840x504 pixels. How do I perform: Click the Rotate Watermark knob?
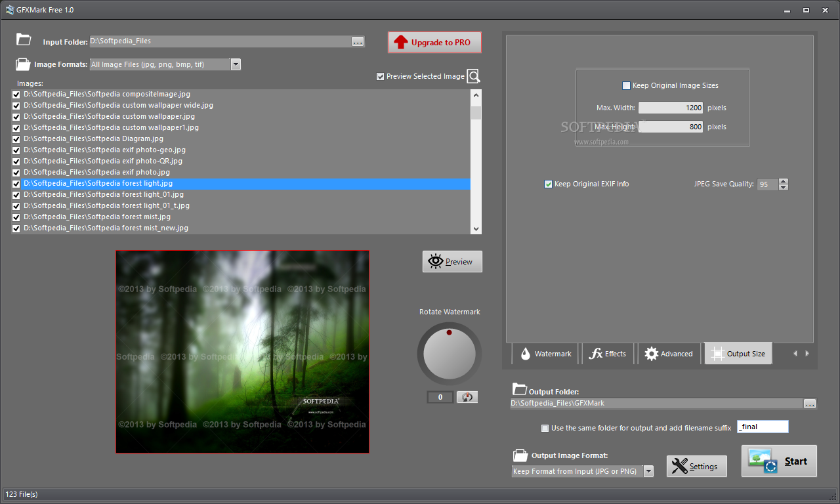click(x=449, y=354)
